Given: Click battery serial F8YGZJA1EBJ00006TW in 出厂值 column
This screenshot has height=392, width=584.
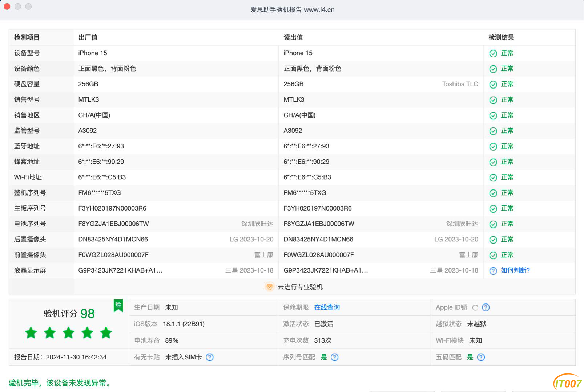Looking at the screenshot, I should pyautogui.click(x=114, y=224).
